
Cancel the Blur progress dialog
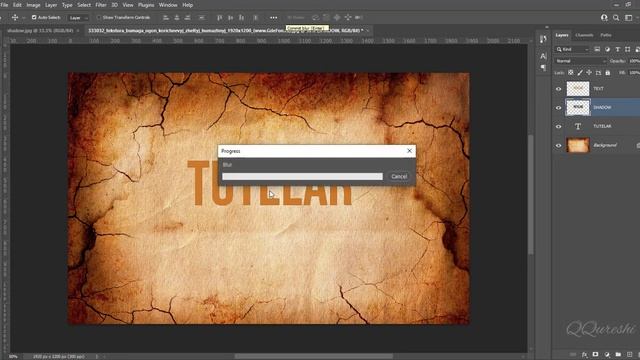[x=399, y=176]
